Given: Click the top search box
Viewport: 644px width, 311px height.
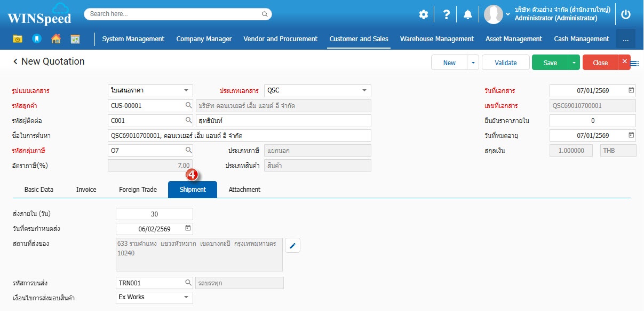Looking at the screenshot, I should click(178, 14).
